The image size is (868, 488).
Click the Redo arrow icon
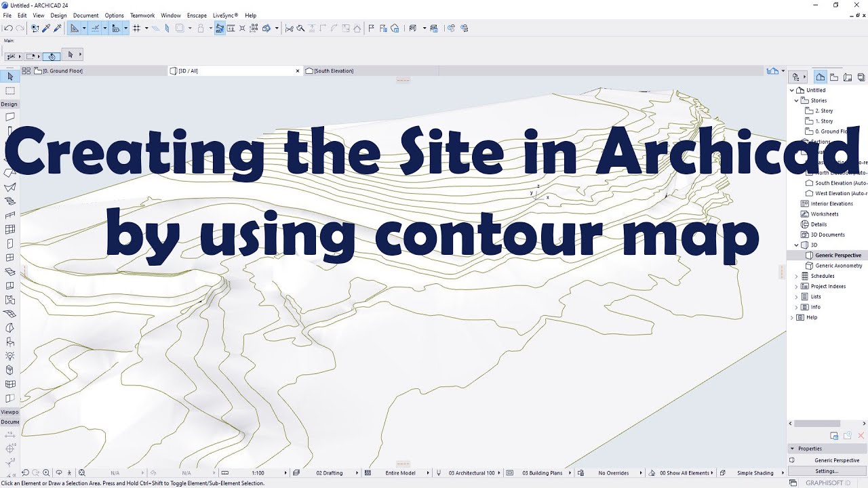(x=20, y=28)
